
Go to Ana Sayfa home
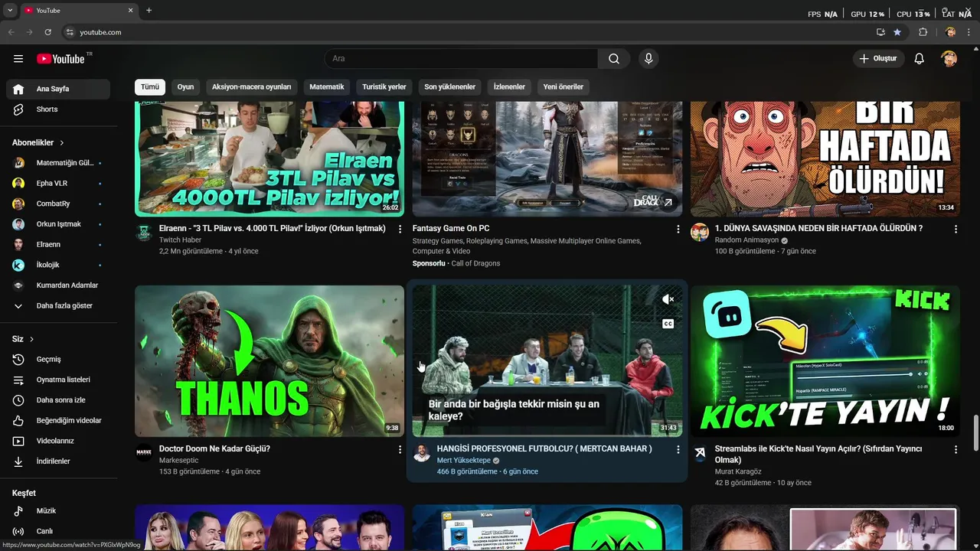point(58,89)
